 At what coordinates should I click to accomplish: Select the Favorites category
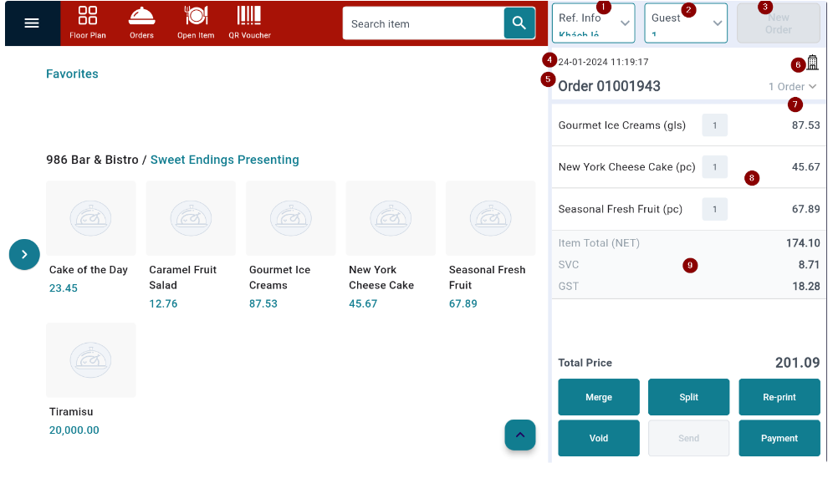[x=72, y=74]
